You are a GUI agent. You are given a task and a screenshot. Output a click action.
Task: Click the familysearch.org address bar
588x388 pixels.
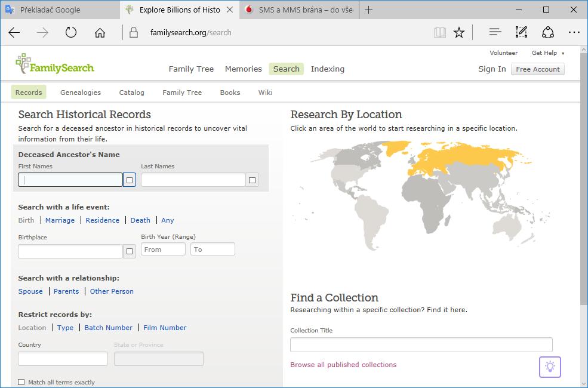pos(190,33)
